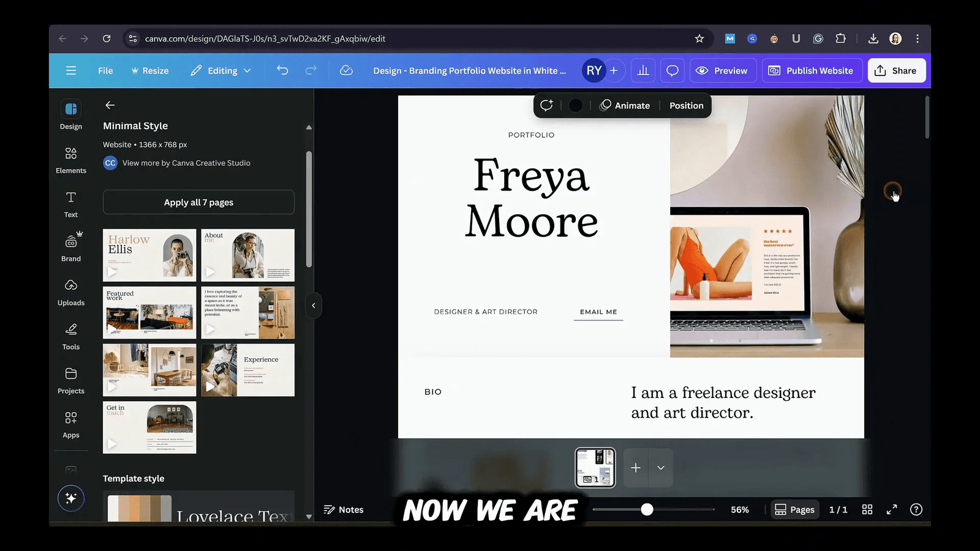The height and width of the screenshot is (551, 980).
Task: Click the EMAIL ME link on canvas
Action: pyautogui.click(x=598, y=312)
